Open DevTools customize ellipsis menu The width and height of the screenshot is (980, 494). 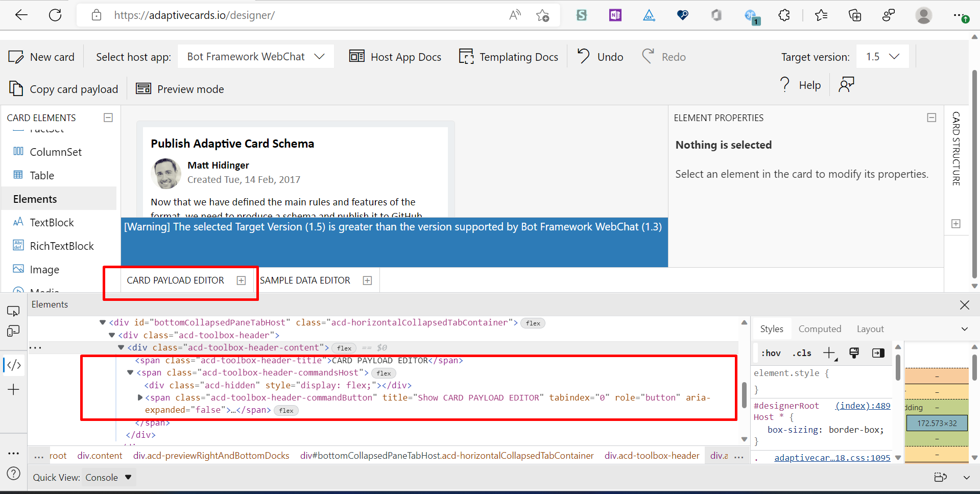13,453
